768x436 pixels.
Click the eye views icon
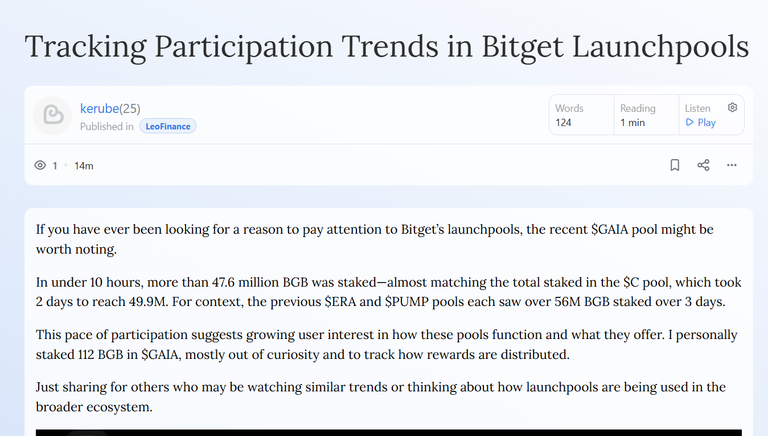[40, 166]
